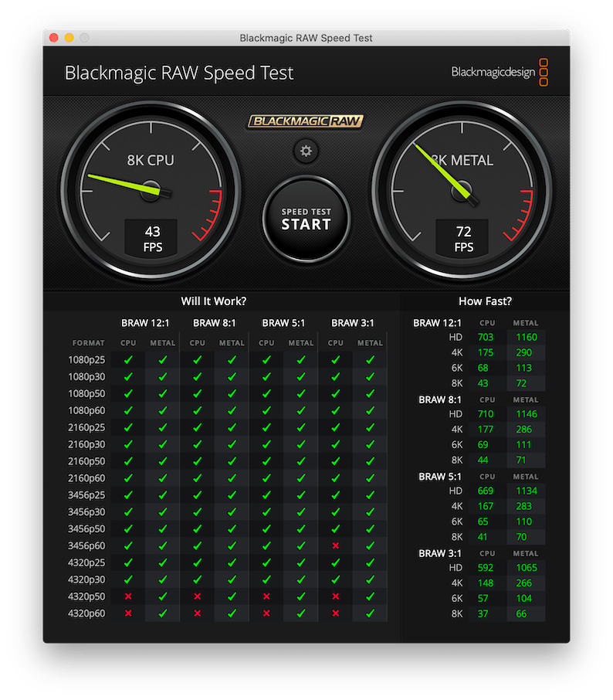Click the yellow minimize window button
Image resolution: width=613 pixels, height=700 pixels.
pyautogui.click(x=69, y=37)
